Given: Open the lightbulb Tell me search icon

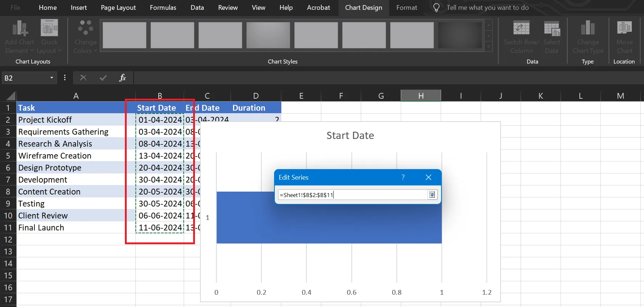Looking at the screenshot, I should coord(436,8).
